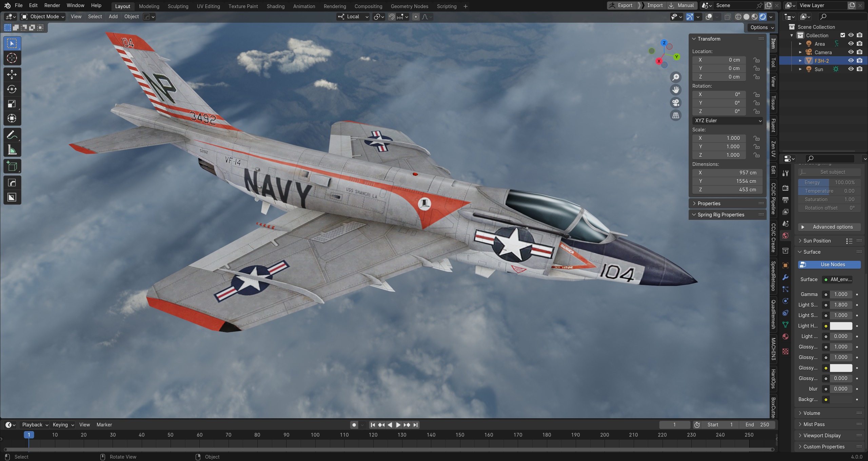Uncheck the Collection exclude checkbox

click(x=843, y=35)
